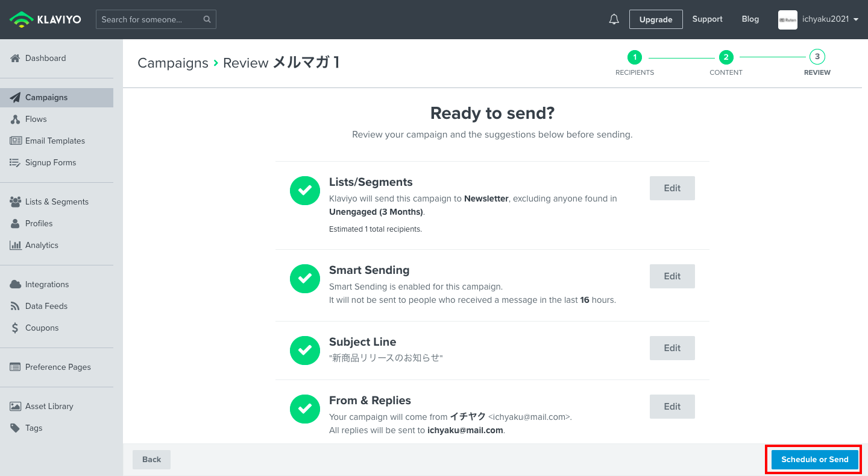Click the Back button
The width and height of the screenshot is (868, 476).
151,460
